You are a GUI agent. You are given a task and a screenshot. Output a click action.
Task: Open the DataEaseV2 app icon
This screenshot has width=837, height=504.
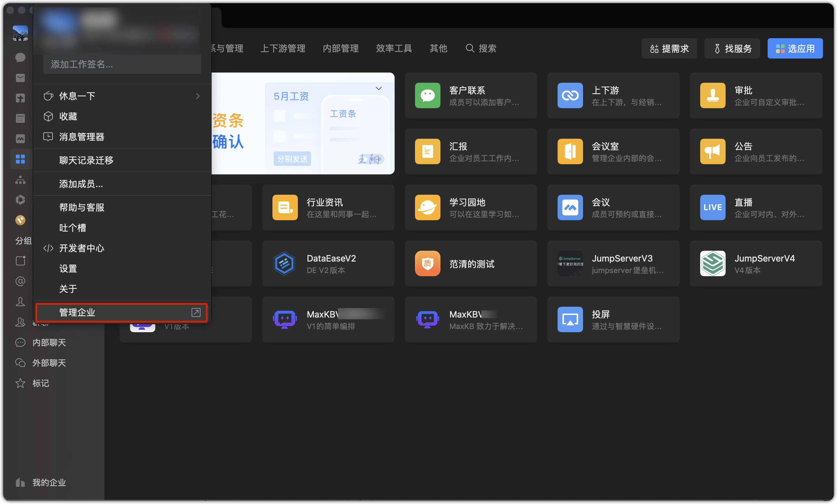pyautogui.click(x=285, y=263)
